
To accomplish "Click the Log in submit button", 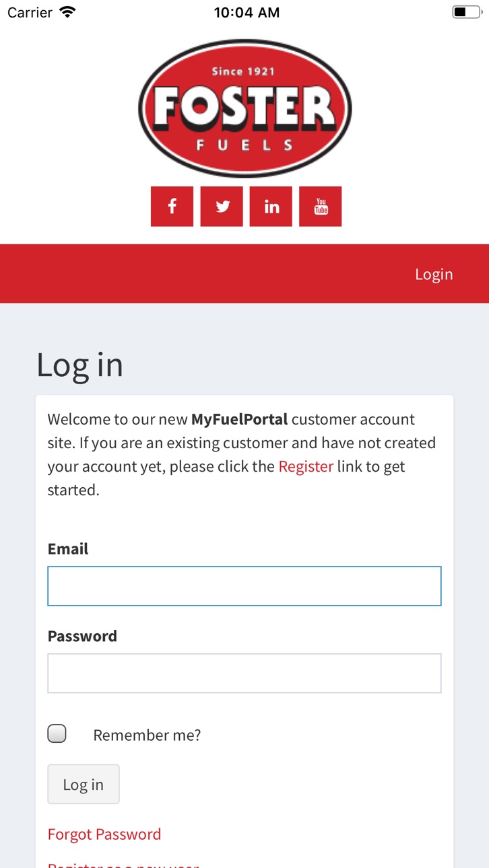I will pyautogui.click(x=84, y=784).
